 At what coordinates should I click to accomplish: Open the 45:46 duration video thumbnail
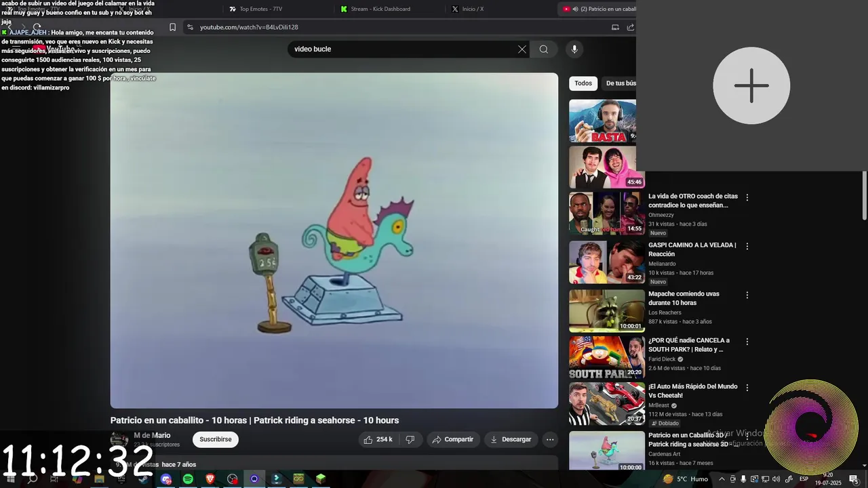coord(606,167)
